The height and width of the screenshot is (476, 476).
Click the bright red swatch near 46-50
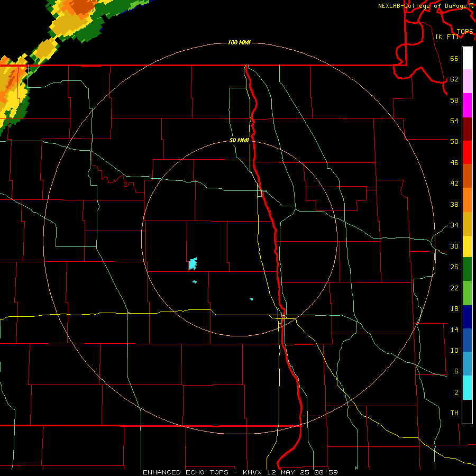click(x=467, y=152)
